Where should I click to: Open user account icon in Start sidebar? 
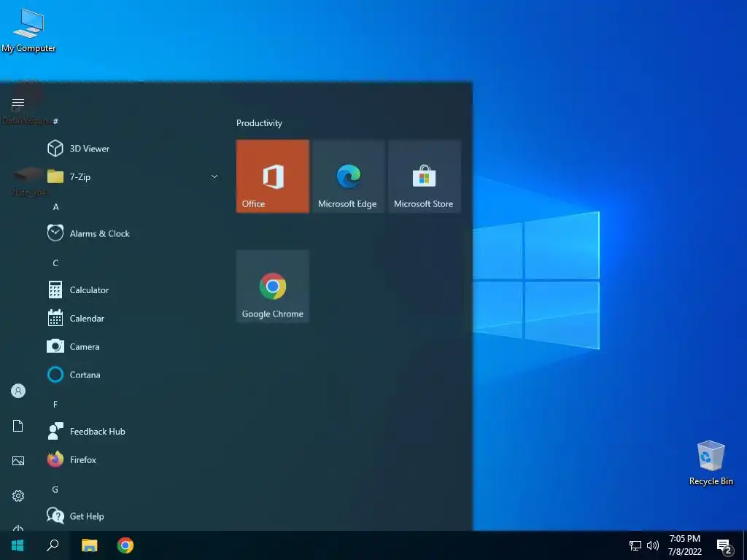click(x=18, y=391)
